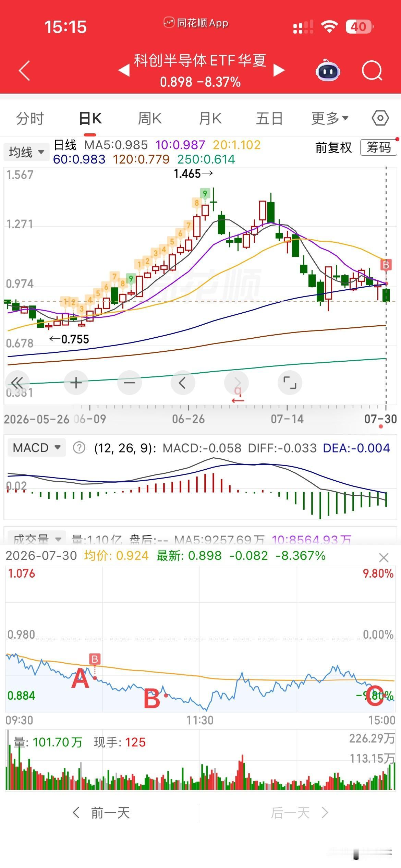The image size is (401, 868).
Task: Tap the B marker on the intraday chart
Action: (95, 659)
